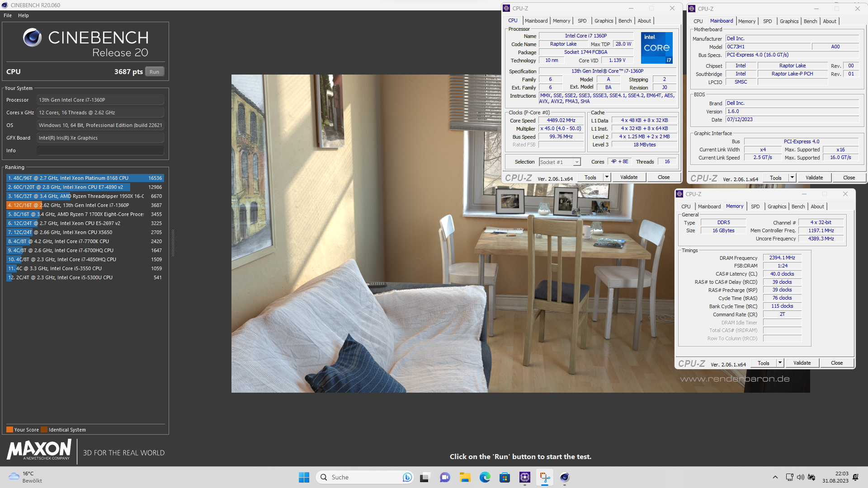
Task: Open SPD tab in Mainboard window
Action: [x=767, y=21]
